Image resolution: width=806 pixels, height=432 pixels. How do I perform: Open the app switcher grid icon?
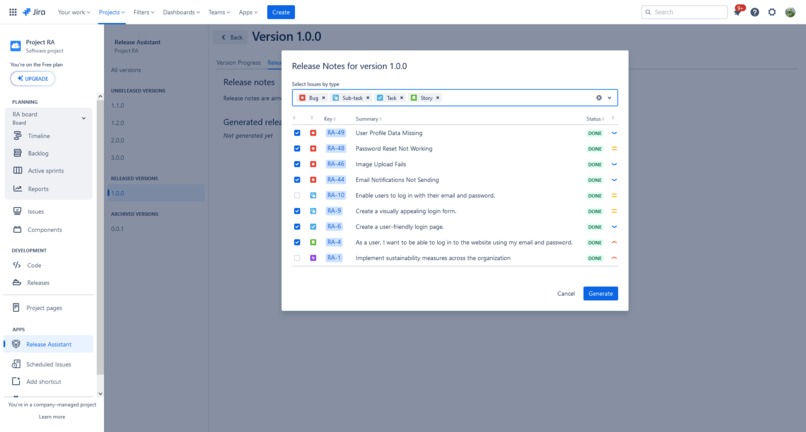tap(13, 12)
